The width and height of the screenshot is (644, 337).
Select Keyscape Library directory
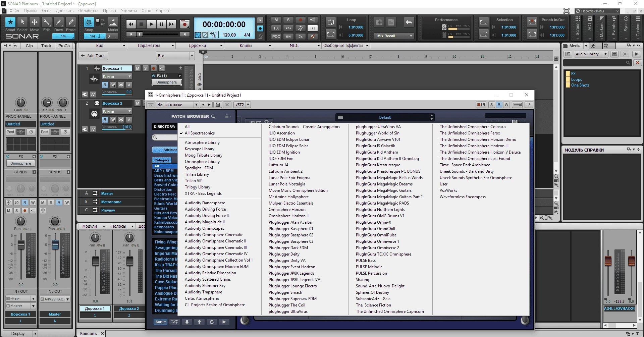[x=200, y=149]
